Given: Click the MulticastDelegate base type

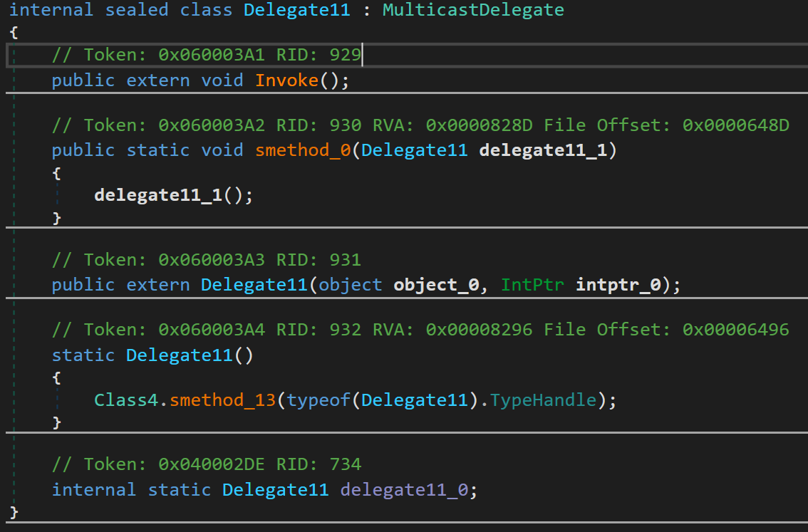Looking at the screenshot, I should 473,10.
